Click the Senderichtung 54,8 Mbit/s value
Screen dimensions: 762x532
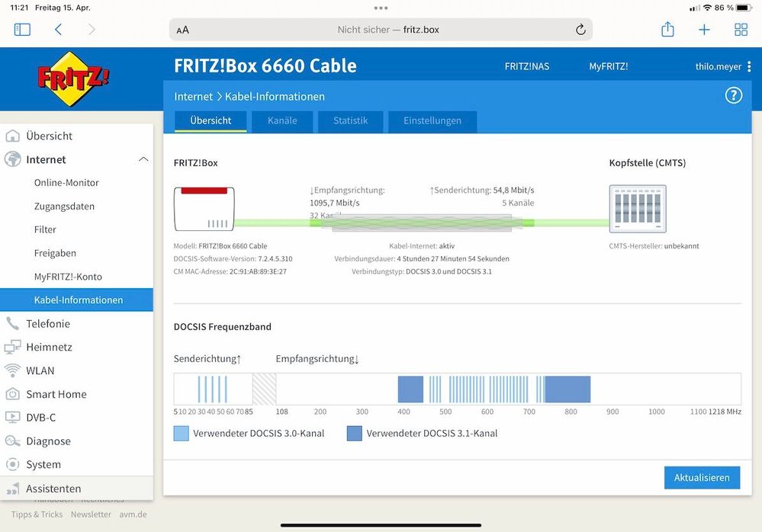(x=513, y=191)
